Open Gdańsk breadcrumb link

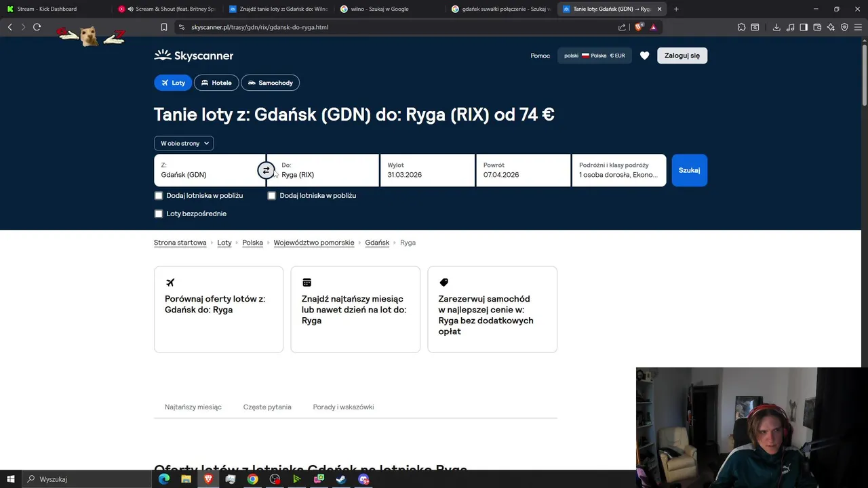click(x=377, y=243)
